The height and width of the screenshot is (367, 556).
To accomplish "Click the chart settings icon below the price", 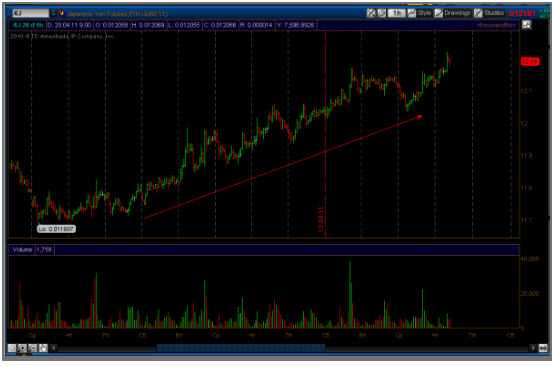I will pos(527,25).
